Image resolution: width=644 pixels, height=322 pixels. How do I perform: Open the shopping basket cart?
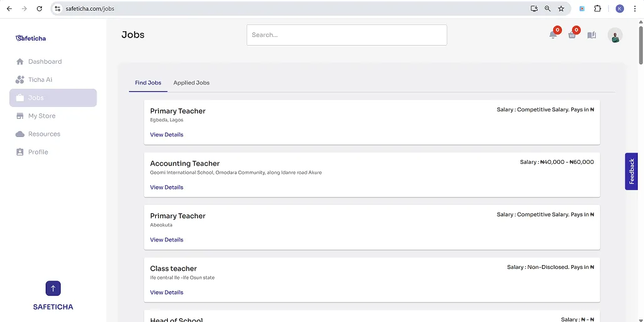[572, 35]
